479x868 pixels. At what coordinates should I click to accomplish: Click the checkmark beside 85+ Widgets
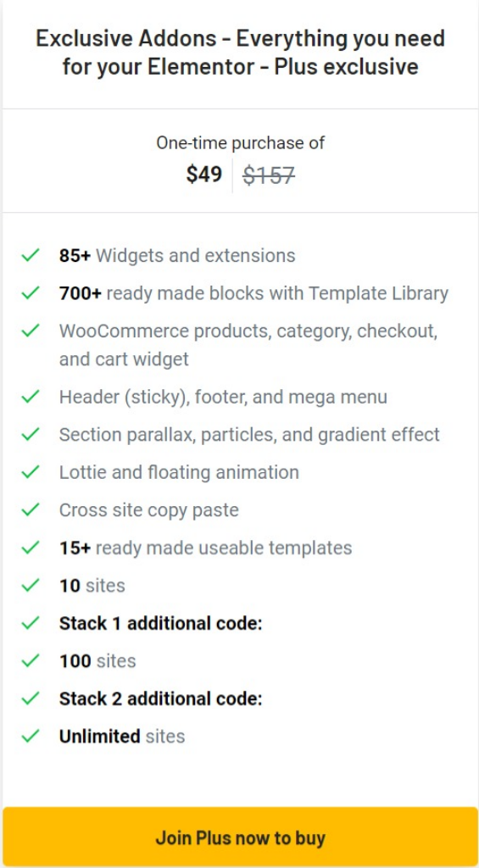30,255
